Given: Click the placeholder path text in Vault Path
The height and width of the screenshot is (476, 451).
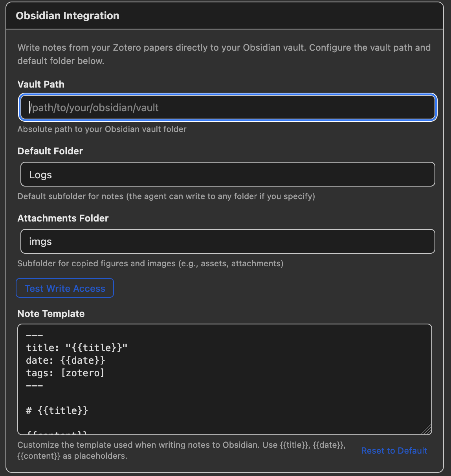Looking at the screenshot, I should [94, 107].
